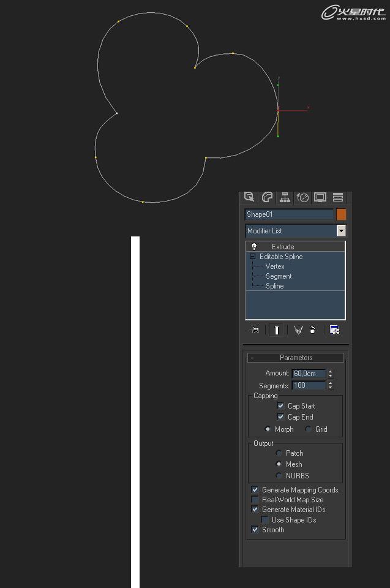The image size is (390, 588).
Task: Collapse the Editable Spline tree
Action: tap(252, 257)
